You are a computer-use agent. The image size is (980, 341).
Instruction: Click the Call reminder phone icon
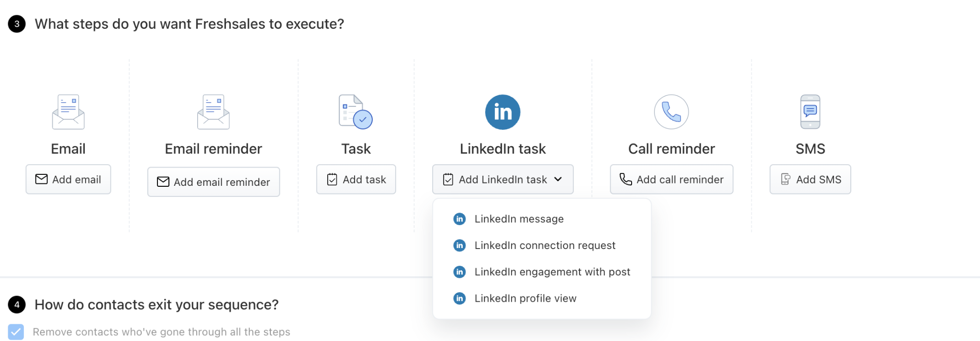pyautogui.click(x=671, y=112)
